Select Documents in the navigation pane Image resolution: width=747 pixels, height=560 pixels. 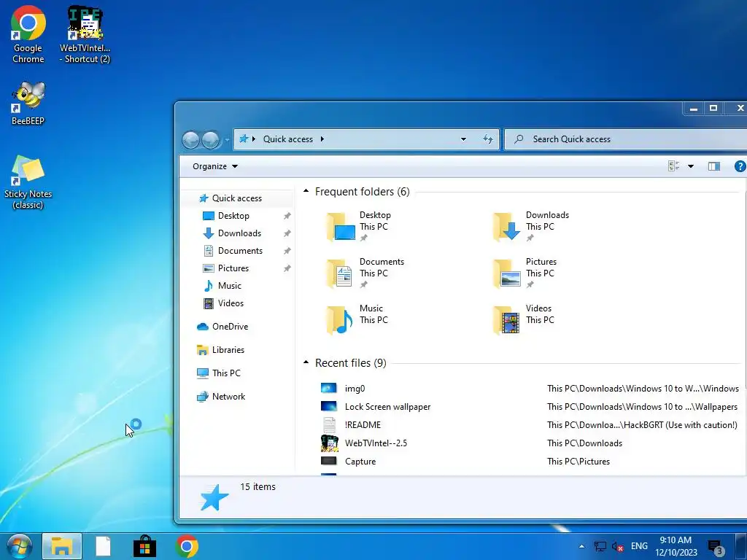[x=240, y=251]
